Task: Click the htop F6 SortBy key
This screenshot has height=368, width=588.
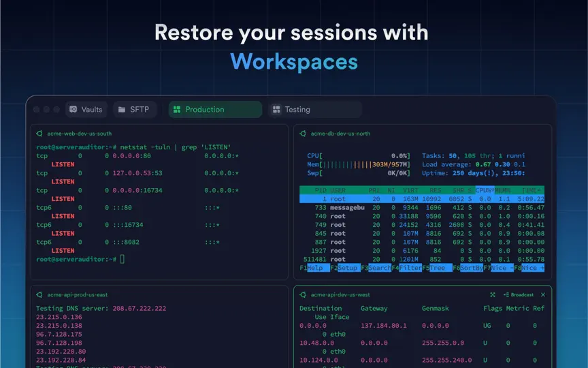Action: click(468, 268)
